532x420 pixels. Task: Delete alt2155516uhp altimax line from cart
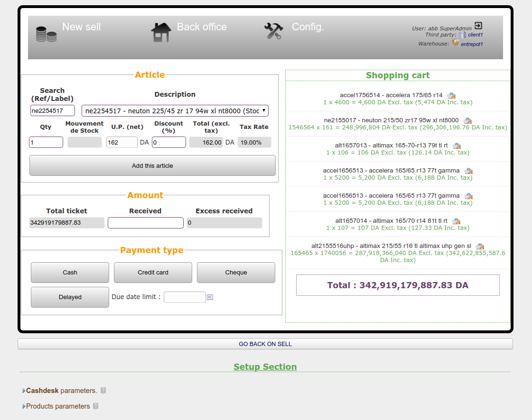click(x=480, y=246)
